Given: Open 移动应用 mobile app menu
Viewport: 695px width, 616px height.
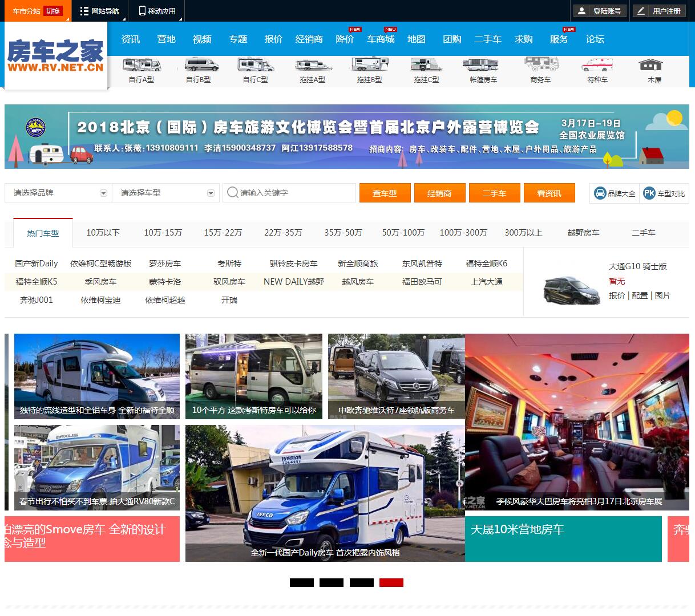Looking at the screenshot, I should coord(157,11).
